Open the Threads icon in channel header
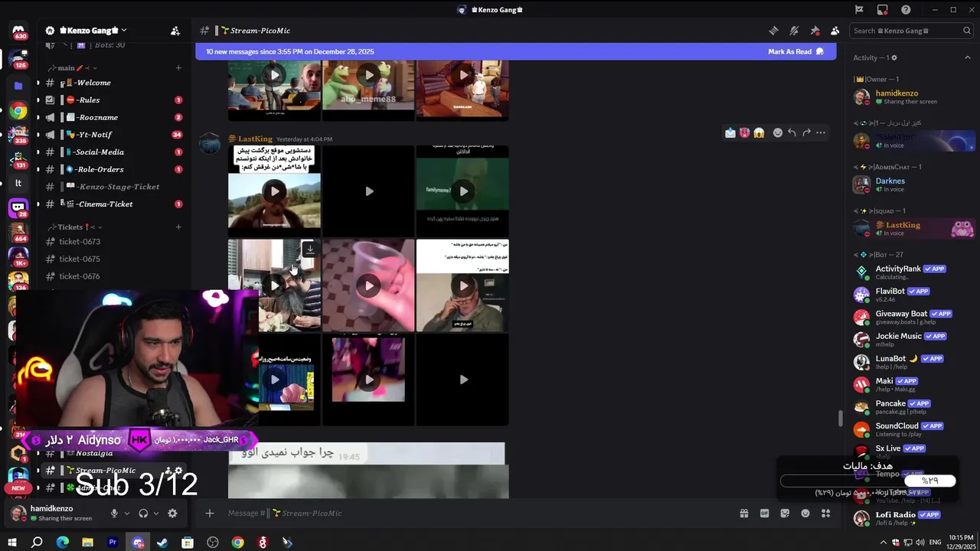 pyautogui.click(x=774, y=31)
